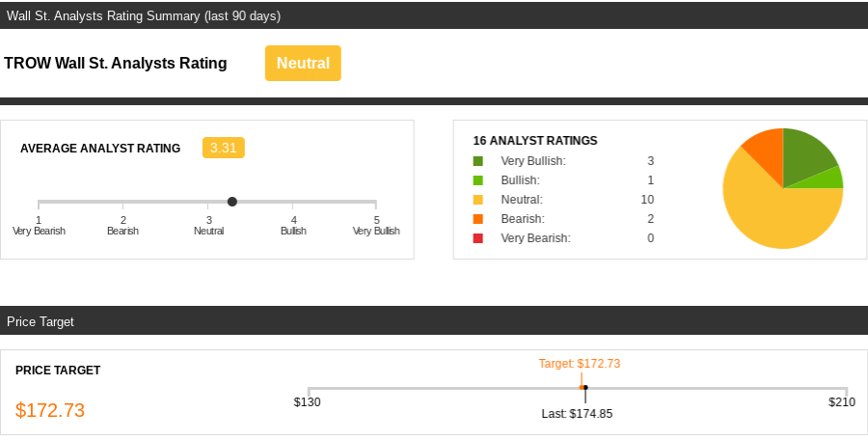Click the 3.31 average rating badge

coord(223,148)
